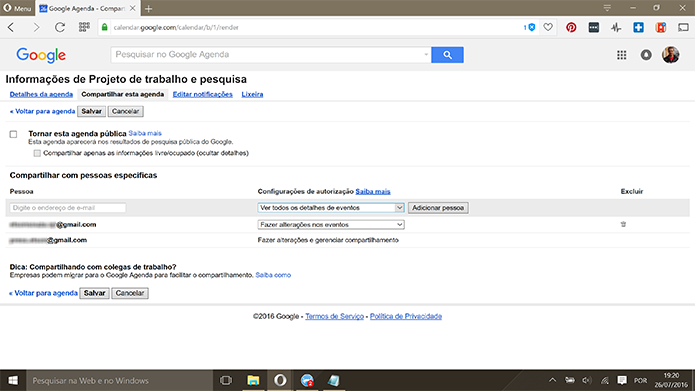Viewport: 695px width, 391px height.
Task: Click the top Salvar button
Action: coord(91,111)
